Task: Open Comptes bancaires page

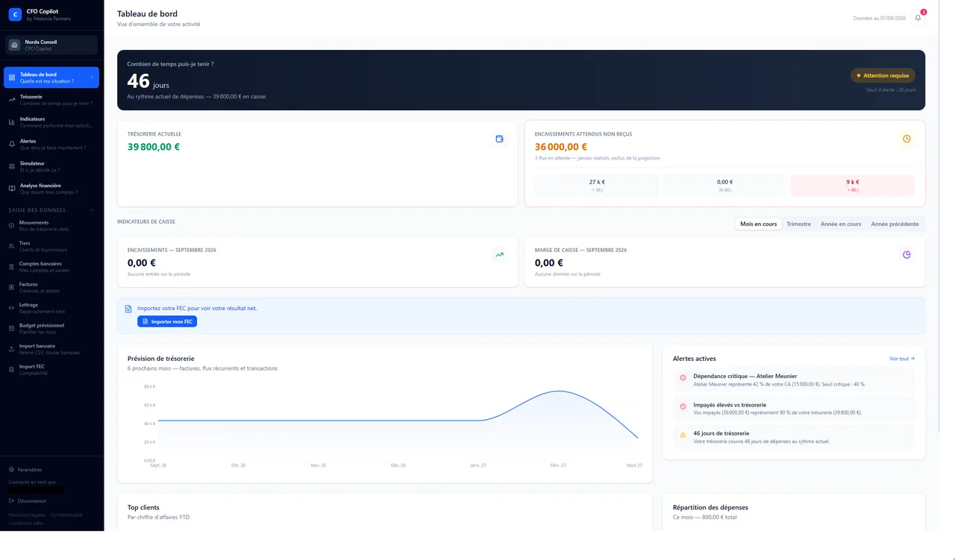Action: 51,267
